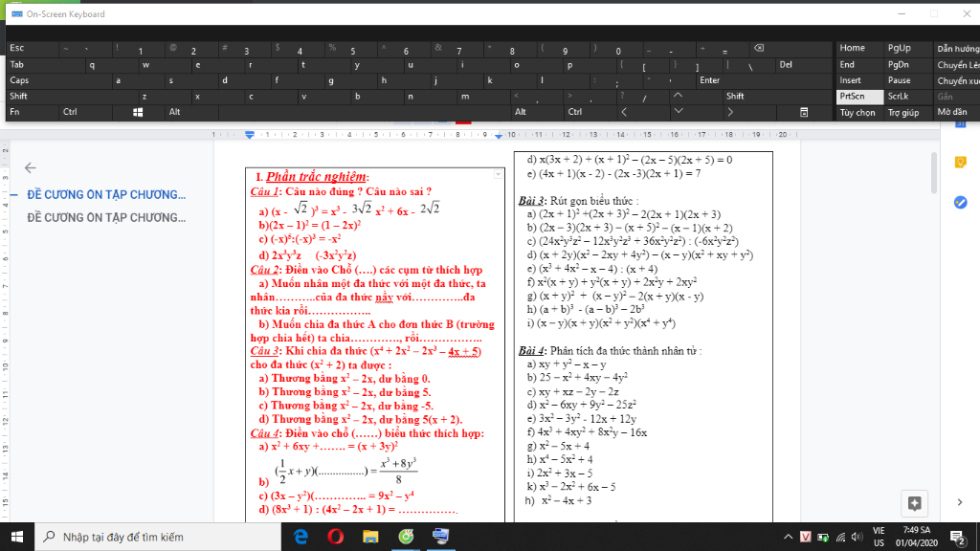
Task: Toggle the left Alt key
Action: [x=191, y=113]
